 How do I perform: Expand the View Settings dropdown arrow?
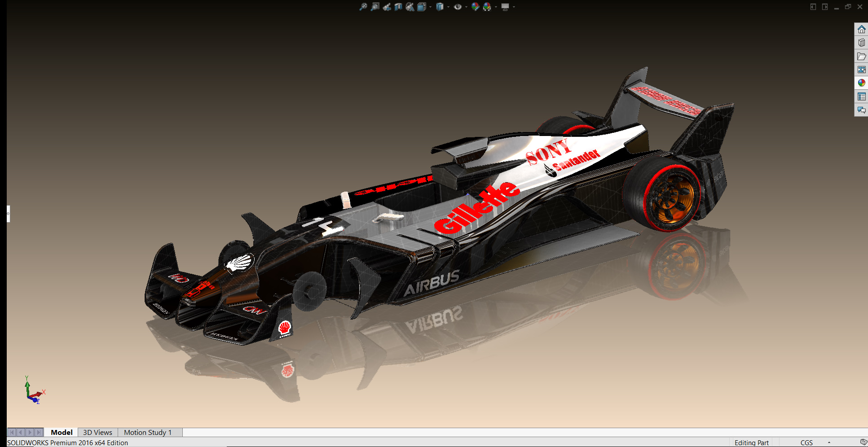514,7
